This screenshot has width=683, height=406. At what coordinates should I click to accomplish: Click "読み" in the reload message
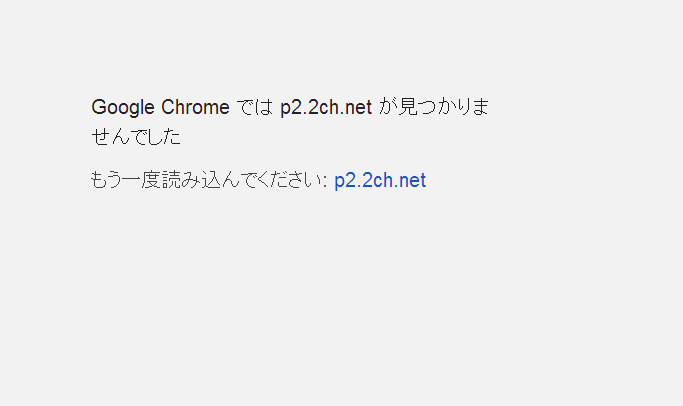[x=183, y=180]
